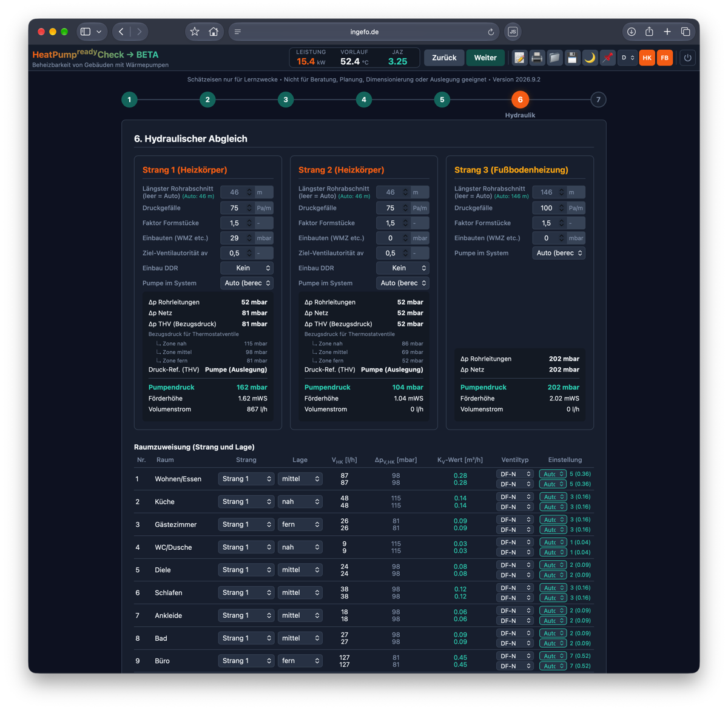
Task: Click the ingefo.de address bar
Action: 365,32
